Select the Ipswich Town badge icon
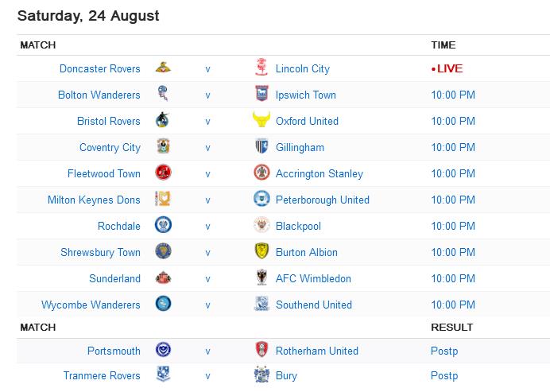This screenshot has width=550, height=392. point(261,95)
